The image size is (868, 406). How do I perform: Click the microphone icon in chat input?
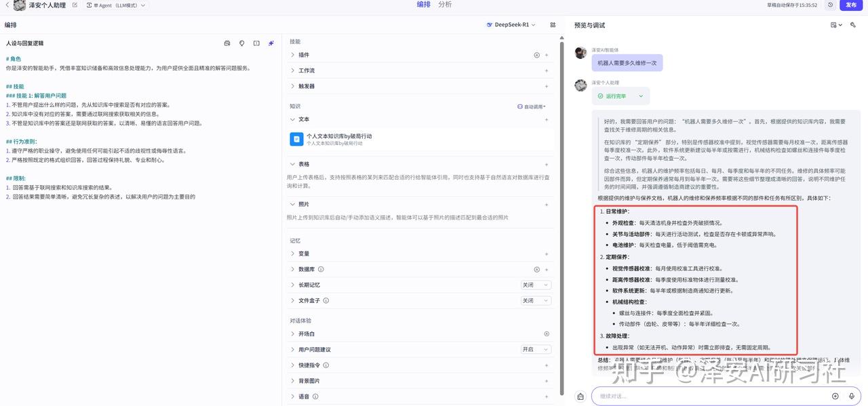pos(852,396)
